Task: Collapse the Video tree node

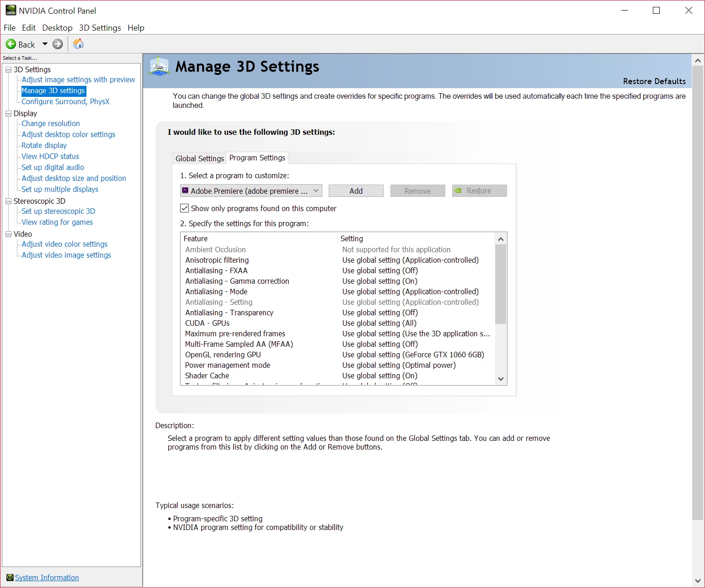Action: 8,234
